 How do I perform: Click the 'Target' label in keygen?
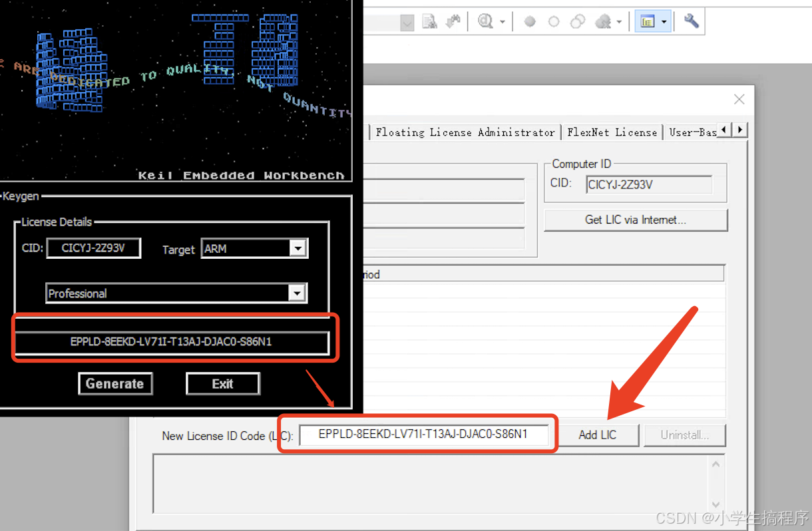click(x=178, y=250)
